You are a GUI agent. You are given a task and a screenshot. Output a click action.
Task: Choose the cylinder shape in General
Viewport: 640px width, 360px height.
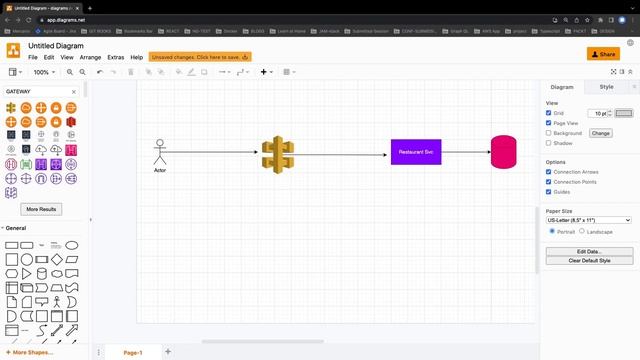point(42,273)
